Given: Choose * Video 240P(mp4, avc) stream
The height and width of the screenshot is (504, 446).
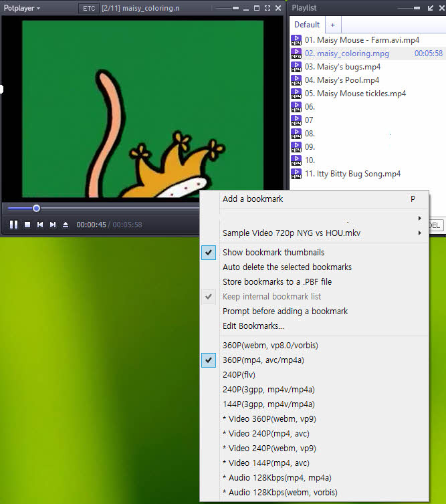Looking at the screenshot, I should point(314,434).
